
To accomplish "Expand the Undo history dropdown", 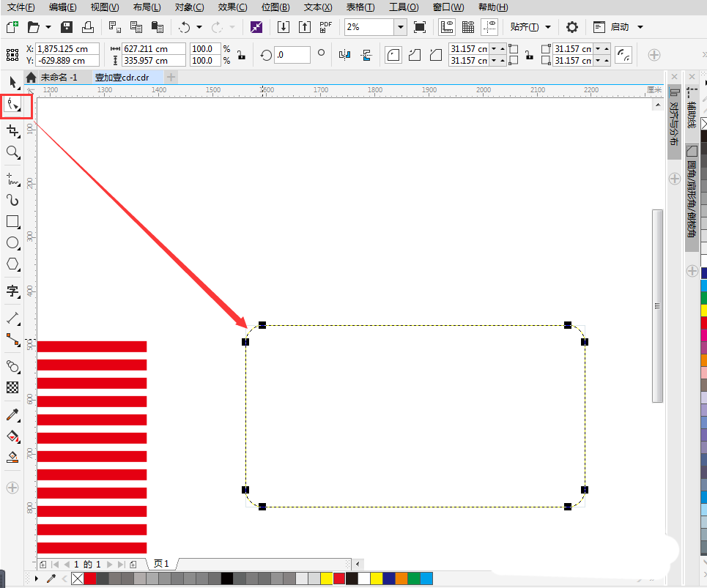I will coord(199,27).
